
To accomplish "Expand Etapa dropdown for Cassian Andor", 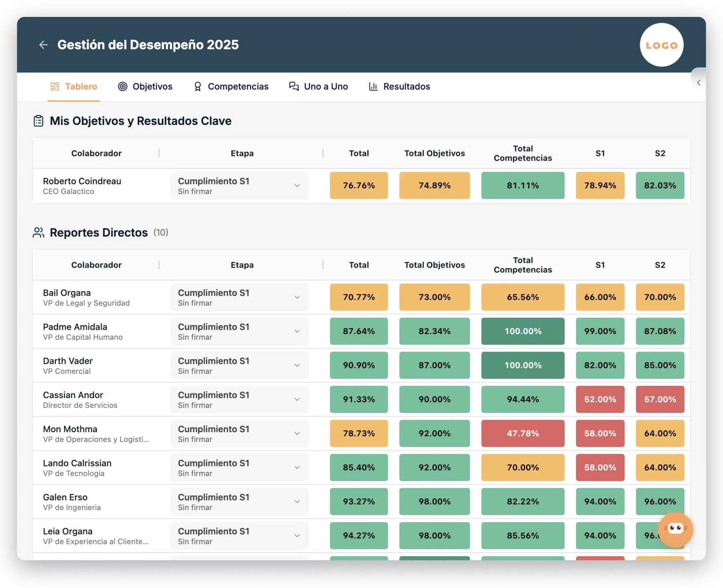I will 240,400.
